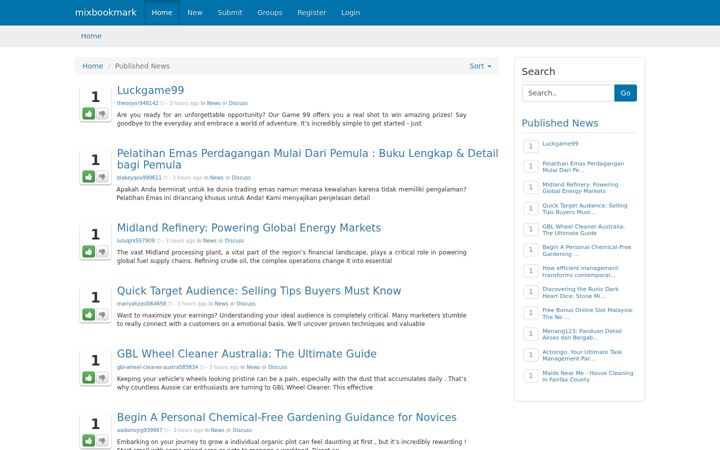Downvote the Luckgame99 story

coord(102,113)
